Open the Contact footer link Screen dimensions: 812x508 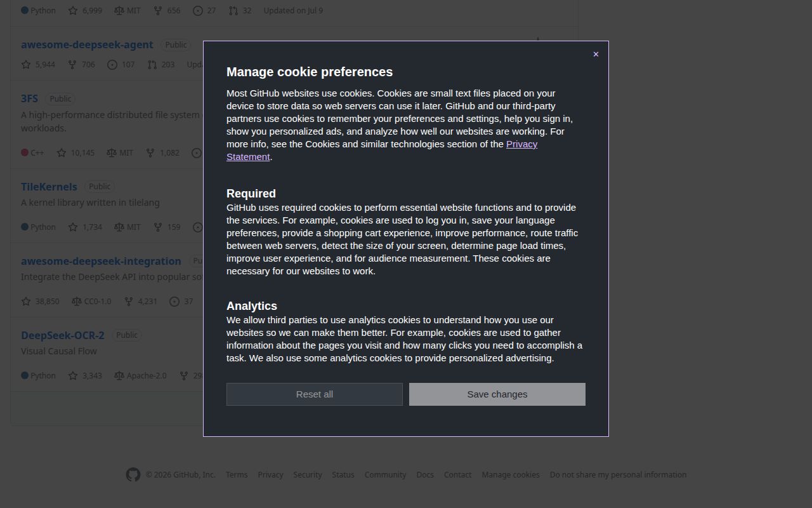coord(457,475)
